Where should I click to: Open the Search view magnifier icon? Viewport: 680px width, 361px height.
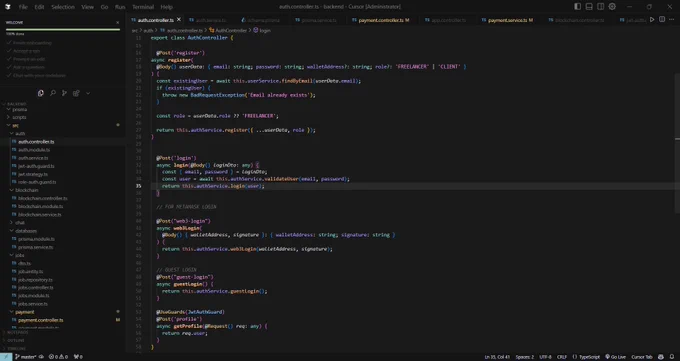click(x=53, y=93)
